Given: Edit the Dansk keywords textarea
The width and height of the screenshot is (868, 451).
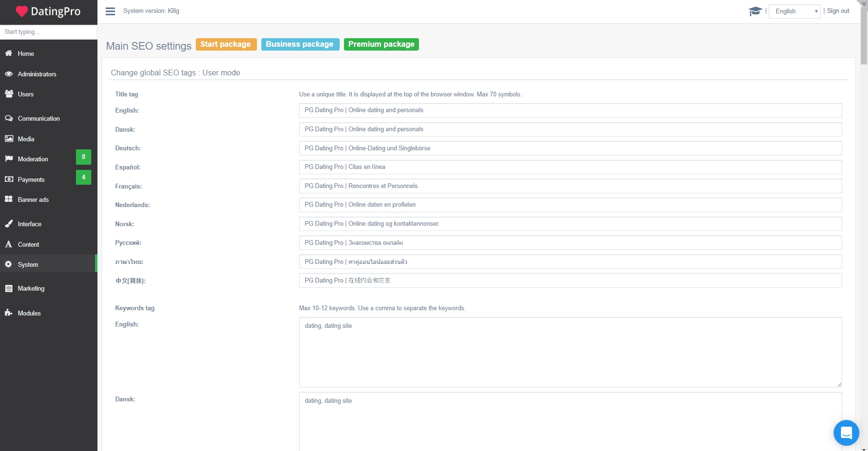Looking at the screenshot, I should [x=570, y=421].
